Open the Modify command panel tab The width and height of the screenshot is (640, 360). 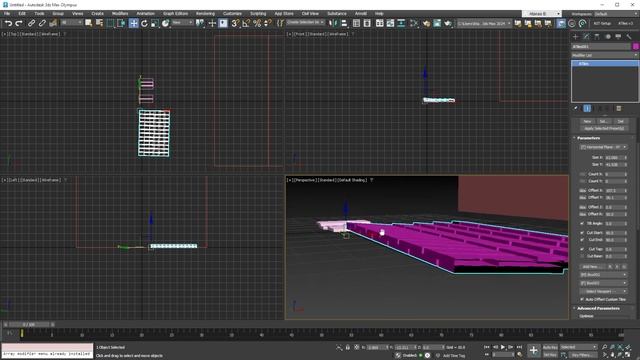point(586,37)
